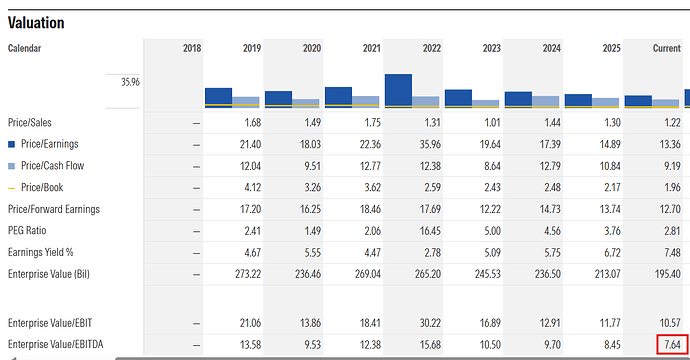Screen dimensions: 690x360
Task: Click the 2019 column header
Action: coord(252,48)
